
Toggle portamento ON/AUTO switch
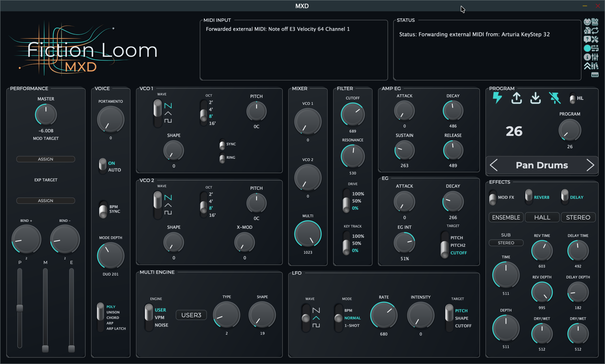[103, 166]
